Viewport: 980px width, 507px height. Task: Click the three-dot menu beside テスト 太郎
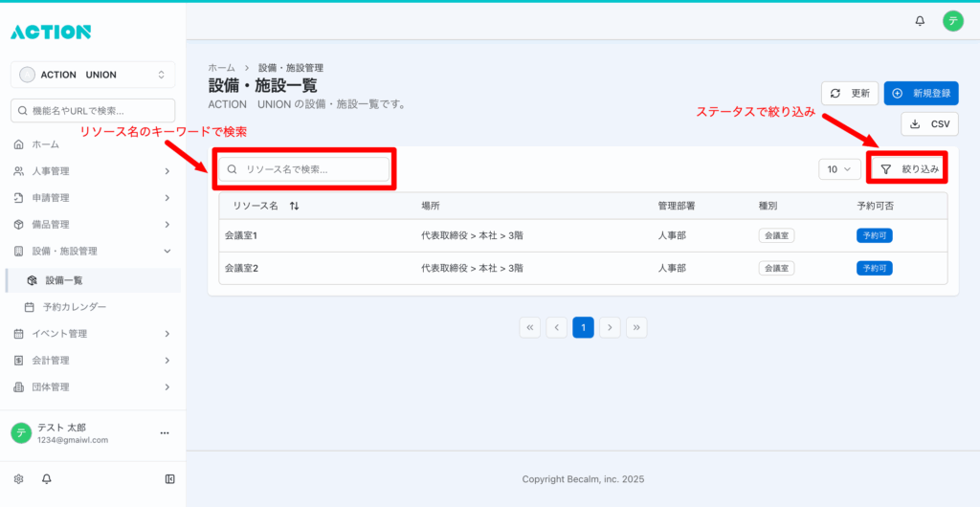[164, 433]
